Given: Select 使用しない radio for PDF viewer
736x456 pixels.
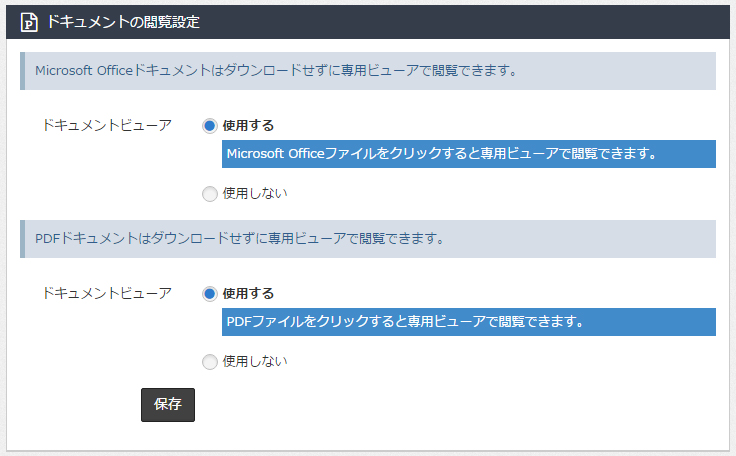Looking at the screenshot, I should tap(210, 362).
